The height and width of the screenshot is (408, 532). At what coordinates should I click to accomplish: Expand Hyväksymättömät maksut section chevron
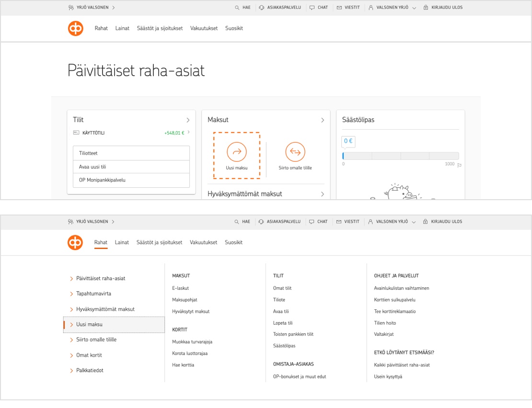point(323,194)
